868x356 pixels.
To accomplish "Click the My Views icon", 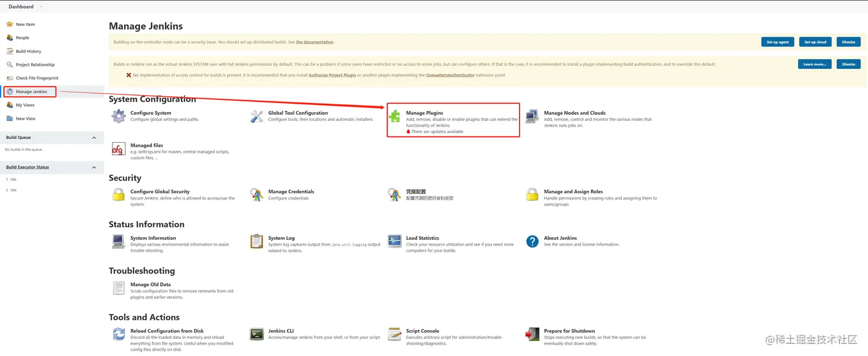I will click(x=10, y=105).
